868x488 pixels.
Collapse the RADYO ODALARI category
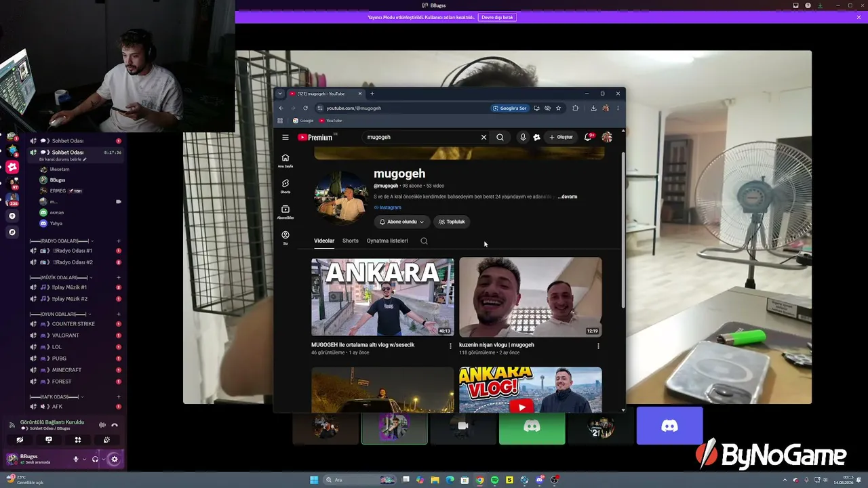[62, 241]
